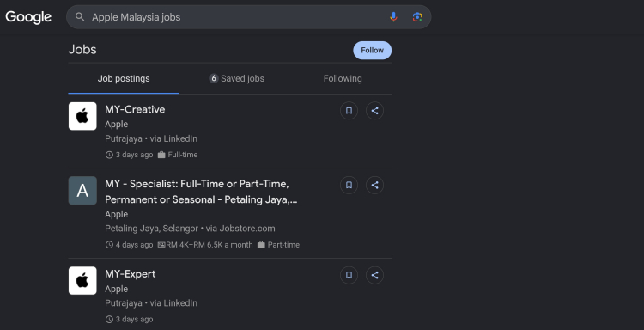The height and width of the screenshot is (330, 644).
Task: Open the MY-Creative job title
Action: [135, 109]
